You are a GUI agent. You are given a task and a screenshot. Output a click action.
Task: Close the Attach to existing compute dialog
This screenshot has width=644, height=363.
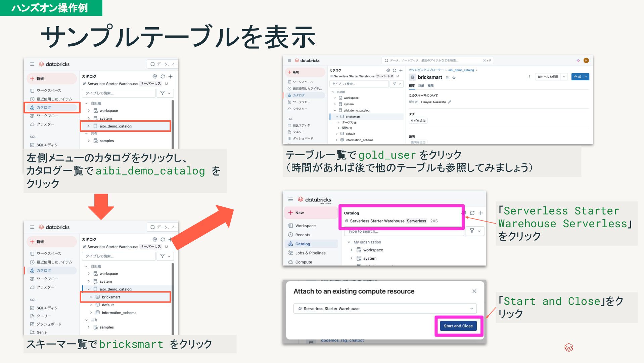tap(474, 291)
